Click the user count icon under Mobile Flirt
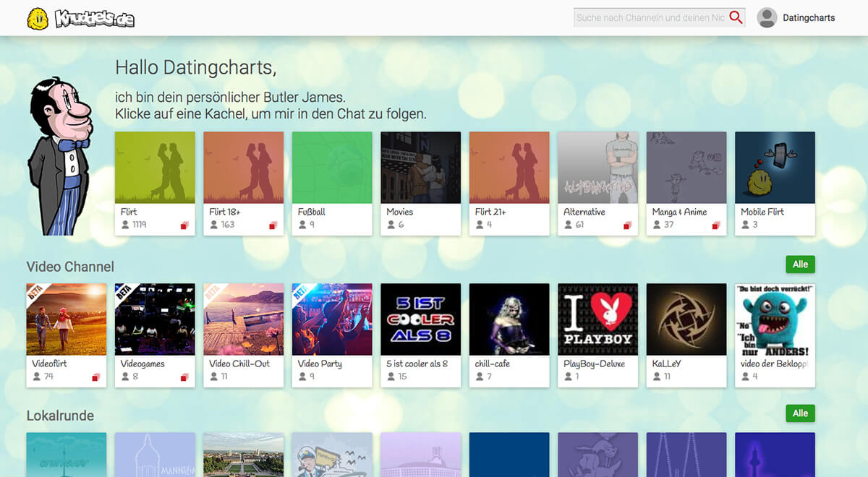This screenshot has height=477, width=868. [x=745, y=225]
